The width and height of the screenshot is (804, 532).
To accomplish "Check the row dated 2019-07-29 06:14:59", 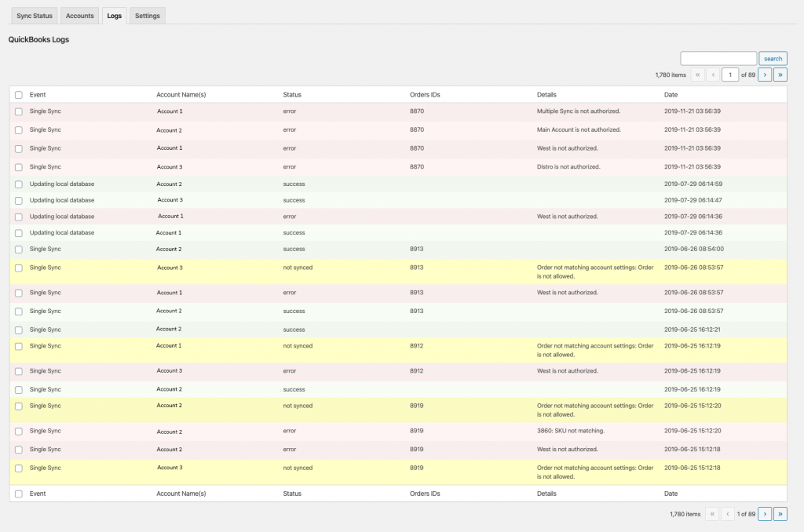I will (x=19, y=184).
